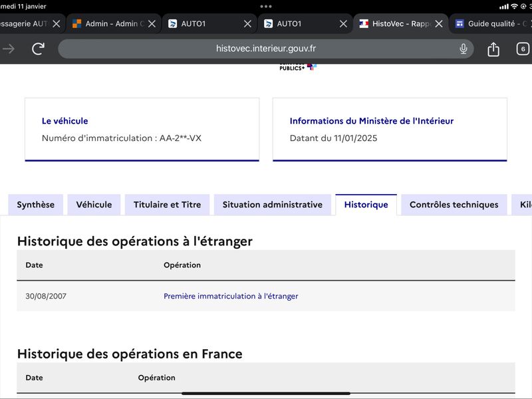
Task: Go forward with the arrow icon
Action: tap(9, 49)
